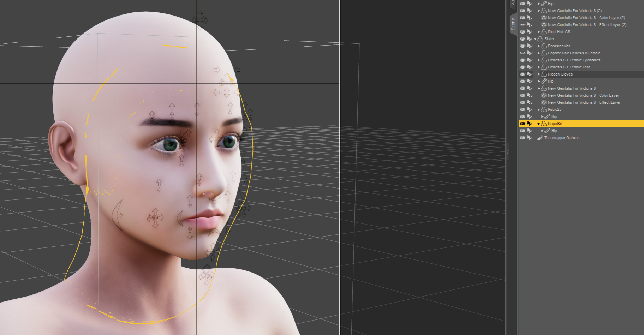Click the Genesis 8.1 Female Tear figure icon
Screen dimensions: 644x335
[x=544, y=67]
